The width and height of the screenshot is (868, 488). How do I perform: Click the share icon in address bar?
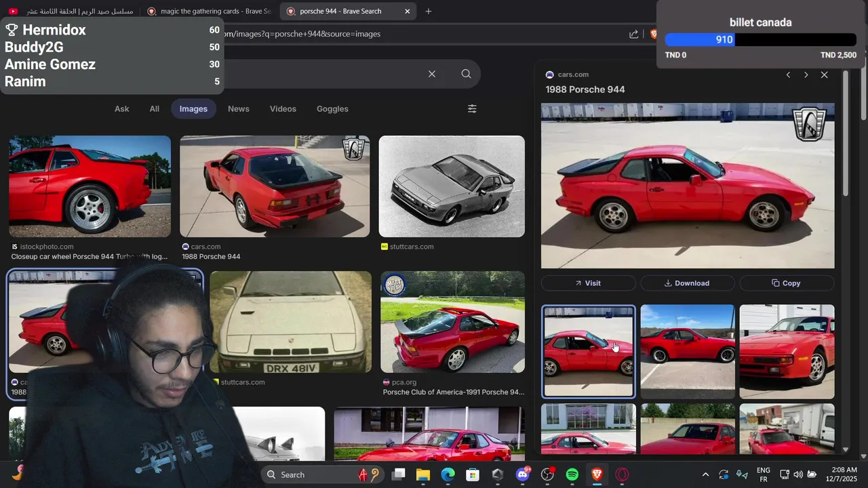click(633, 34)
